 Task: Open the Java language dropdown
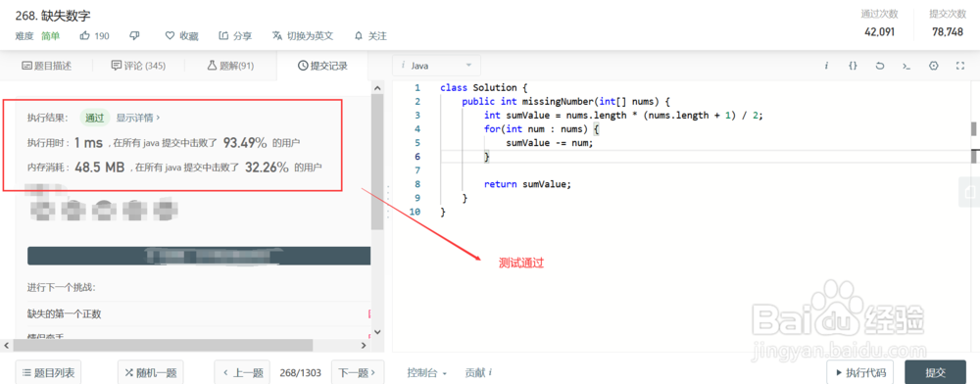click(x=436, y=66)
